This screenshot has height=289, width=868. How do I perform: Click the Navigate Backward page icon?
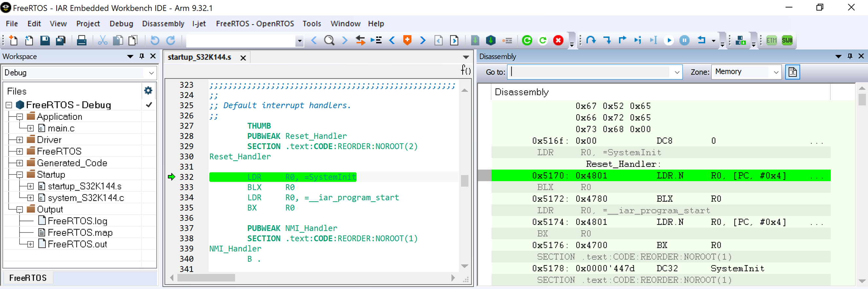tap(438, 40)
